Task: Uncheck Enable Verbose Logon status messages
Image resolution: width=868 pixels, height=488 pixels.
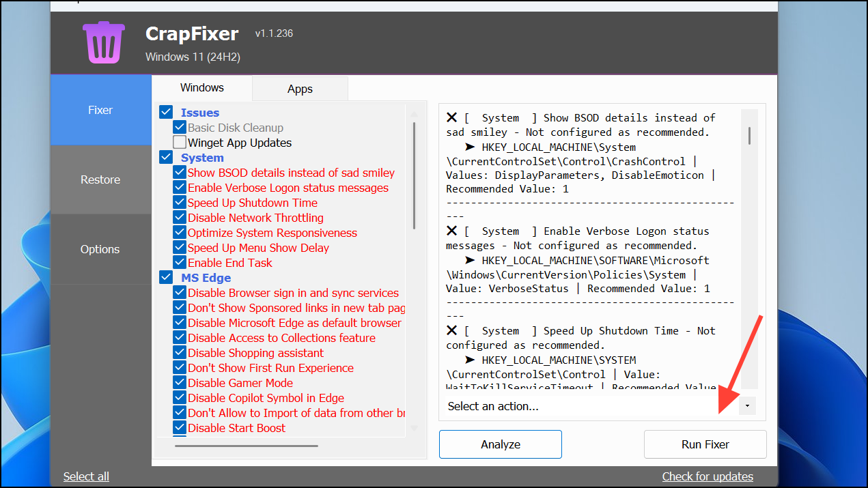Action: pos(180,188)
